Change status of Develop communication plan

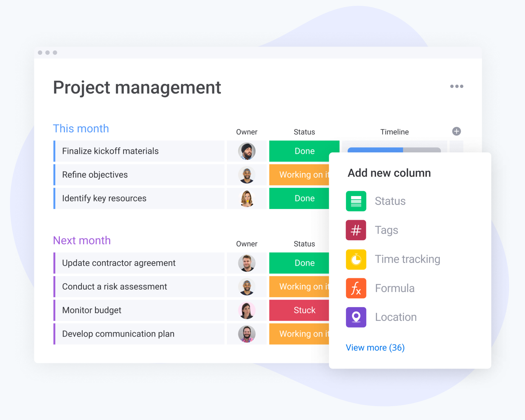(x=299, y=334)
